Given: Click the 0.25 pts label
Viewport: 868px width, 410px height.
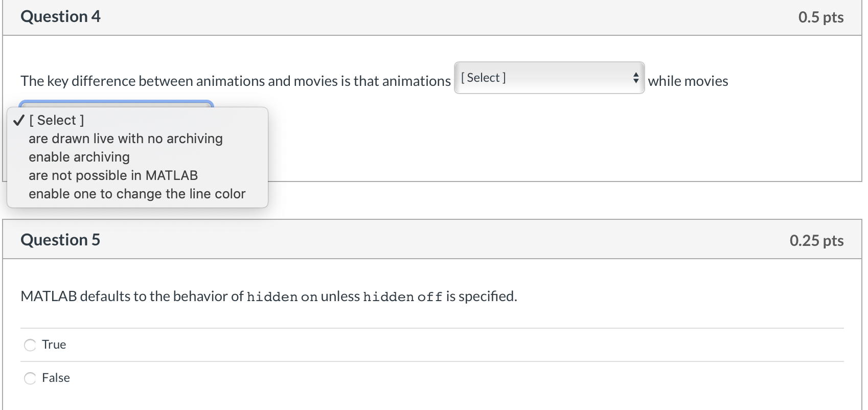Looking at the screenshot, I should click(x=816, y=241).
